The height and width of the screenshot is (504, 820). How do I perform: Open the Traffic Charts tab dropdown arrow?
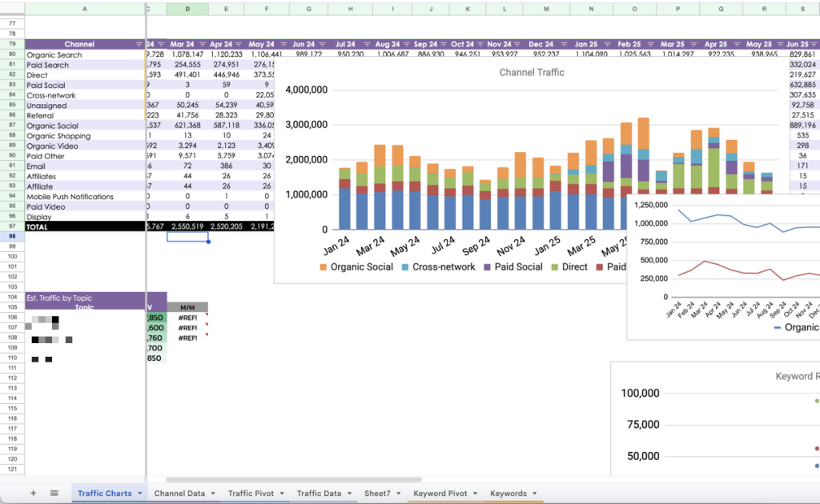(140, 494)
